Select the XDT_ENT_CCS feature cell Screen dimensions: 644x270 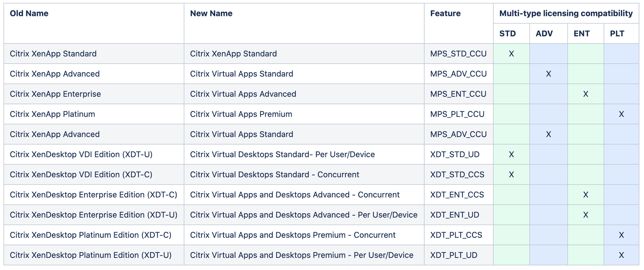click(x=459, y=195)
